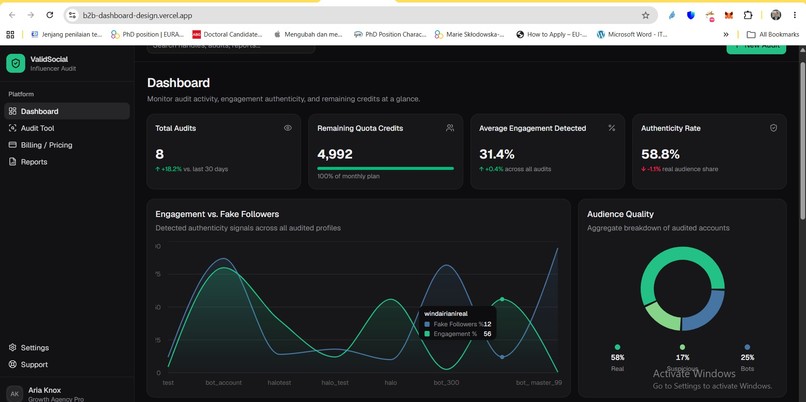This screenshot has height=402, width=806.
Task: Open the 'Doctoral Candidate...' bookmark
Action: point(227,34)
